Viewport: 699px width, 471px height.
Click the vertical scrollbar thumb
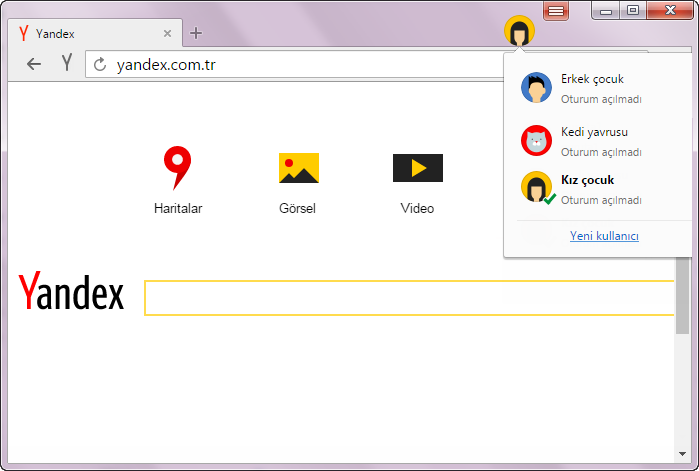click(x=682, y=295)
